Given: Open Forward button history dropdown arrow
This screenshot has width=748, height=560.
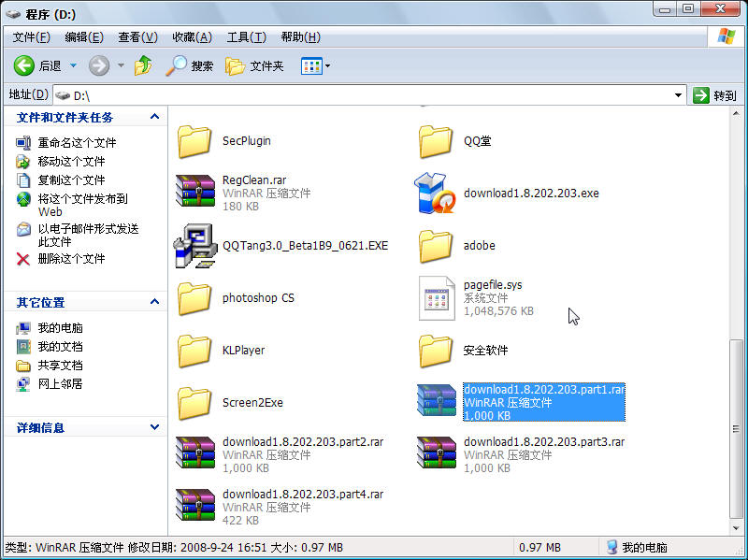Looking at the screenshot, I should tap(122, 65).
